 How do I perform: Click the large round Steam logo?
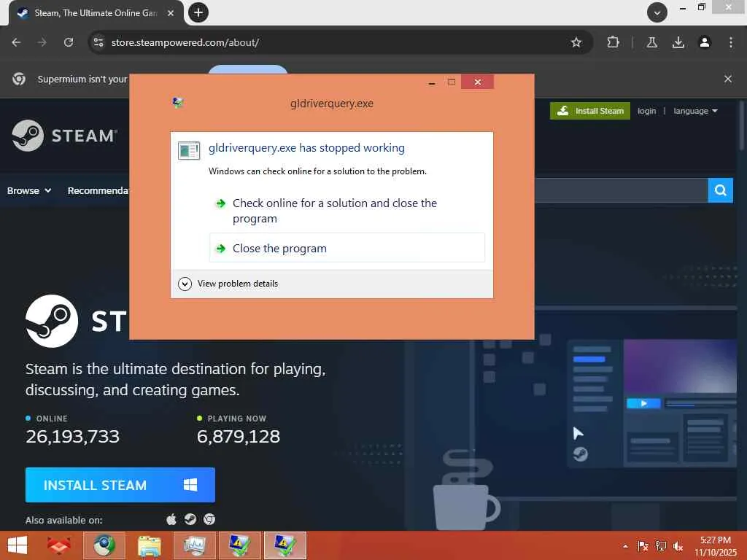pos(52,321)
